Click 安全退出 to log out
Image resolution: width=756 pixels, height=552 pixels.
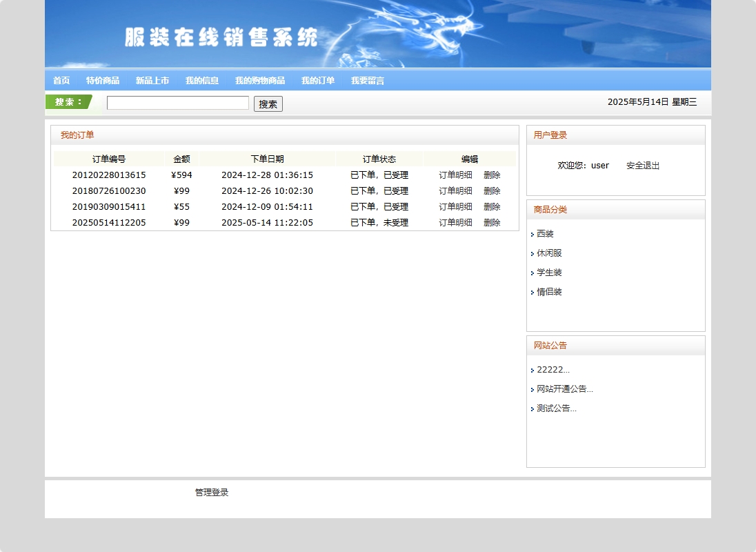coord(642,165)
